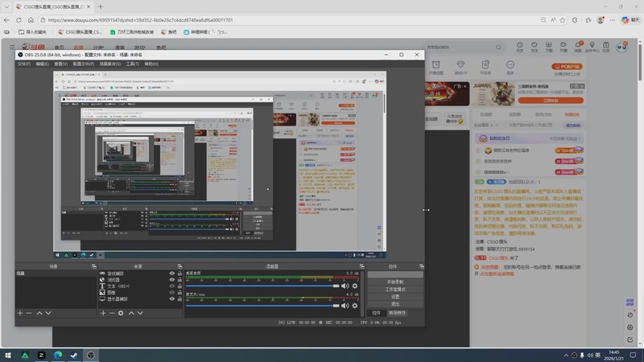Open source properties gear icon
Image resolution: width=644 pixels, height=362 pixels.
(121, 313)
